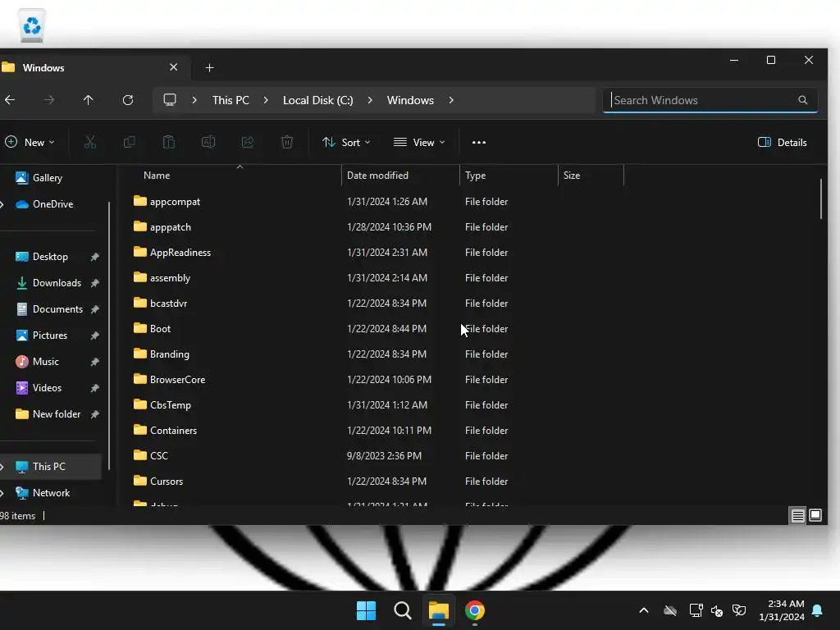Click the OneDrive cloud tray icon
This screenshot has height=630, width=840.
click(670, 610)
